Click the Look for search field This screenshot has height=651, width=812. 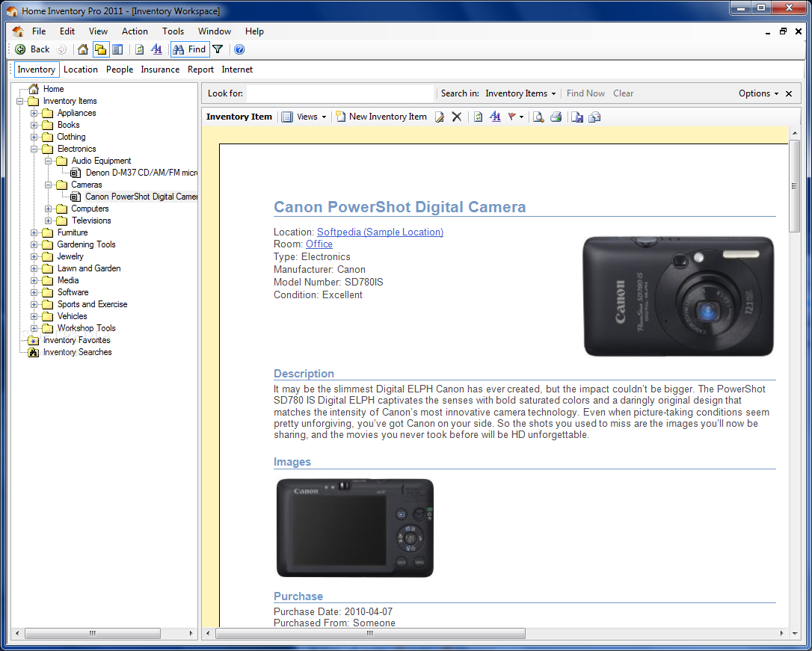tap(339, 93)
